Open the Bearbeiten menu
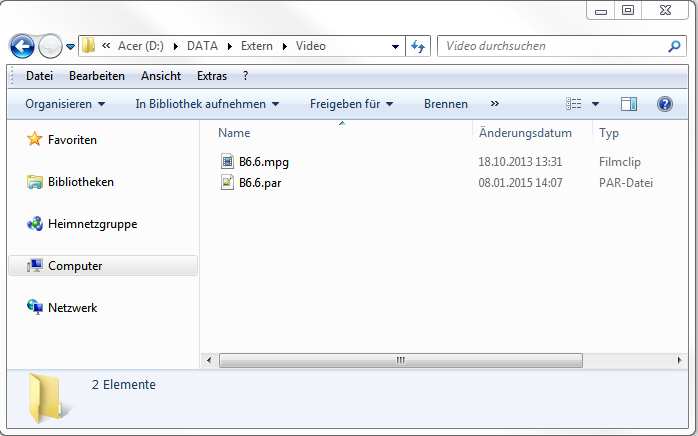Image resolution: width=698 pixels, height=436 pixels. (x=97, y=76)
